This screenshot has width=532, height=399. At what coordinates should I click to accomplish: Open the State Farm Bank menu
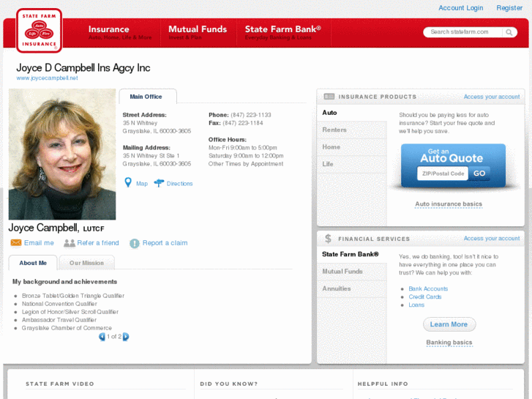pos(283,32)
